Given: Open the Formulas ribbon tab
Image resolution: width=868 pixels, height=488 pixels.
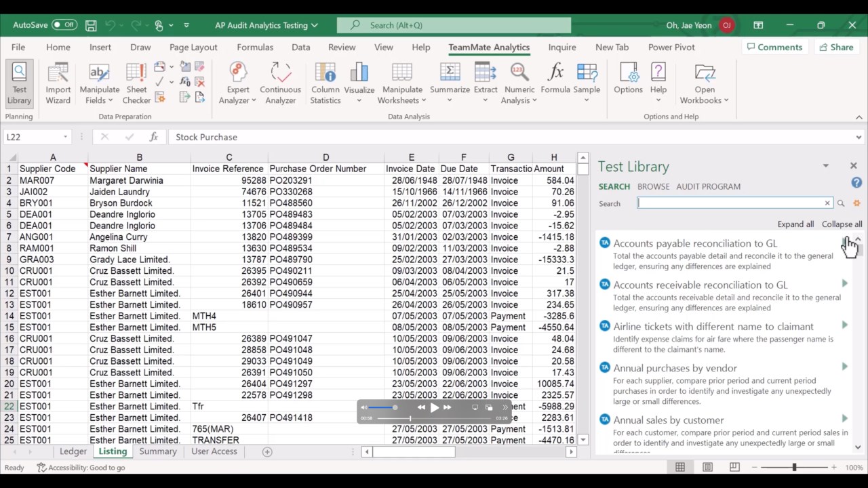Looking at the screenshot, I should (255, 47).
